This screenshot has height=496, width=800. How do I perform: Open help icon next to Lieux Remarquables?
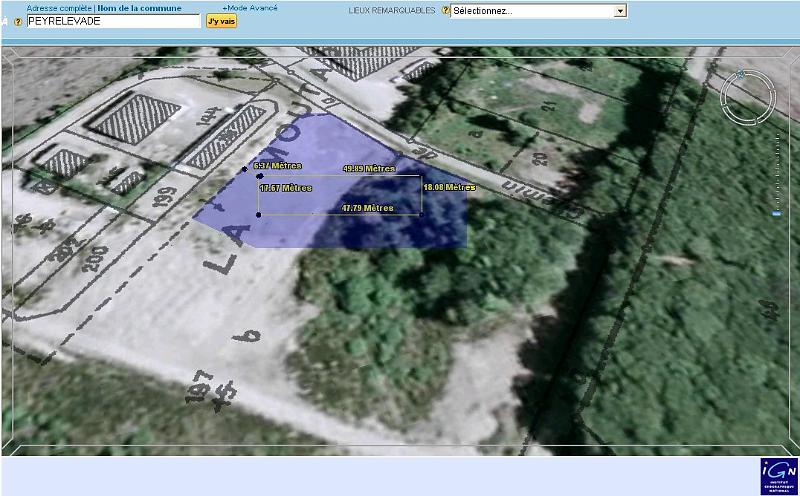tap(445, 11)
